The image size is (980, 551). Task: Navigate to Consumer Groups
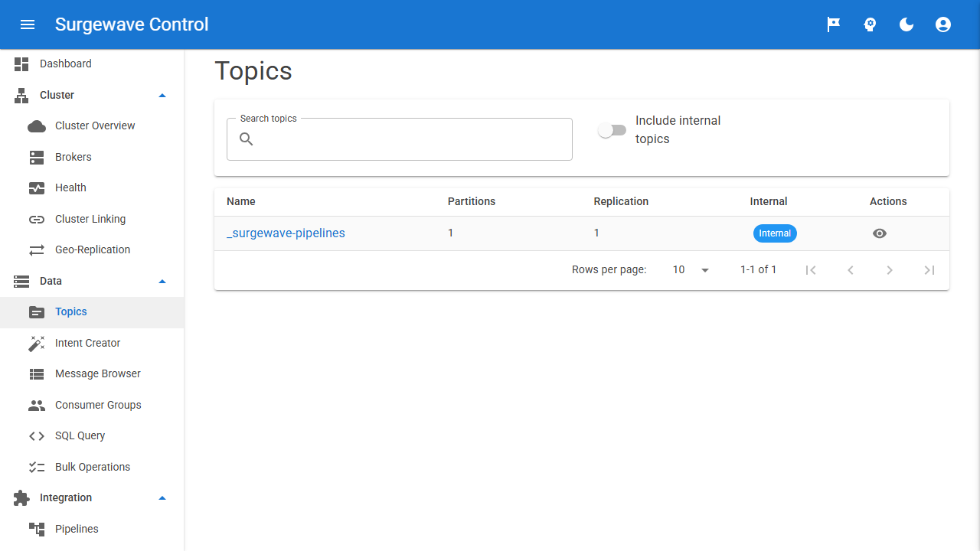point(92,405)
